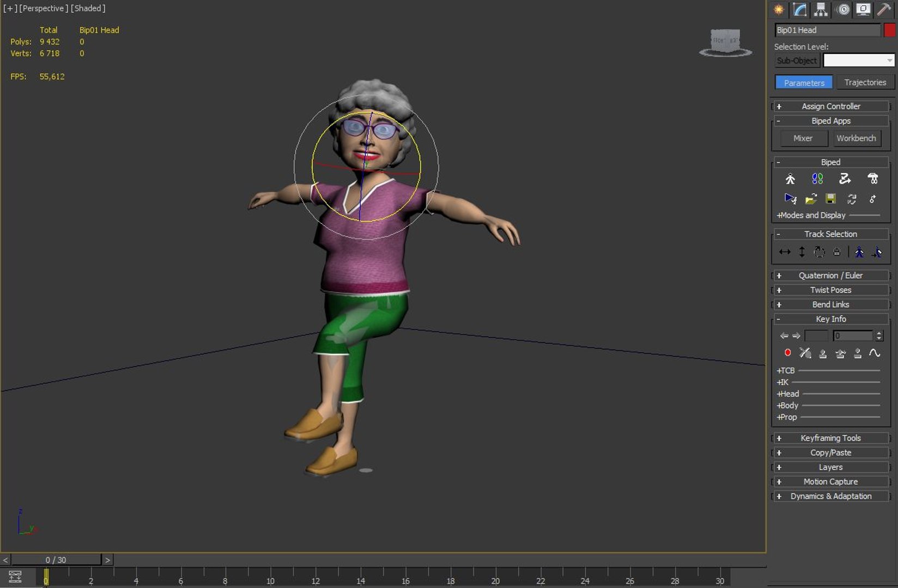Toggle Lock COM Keying icon

click(837, 252)
